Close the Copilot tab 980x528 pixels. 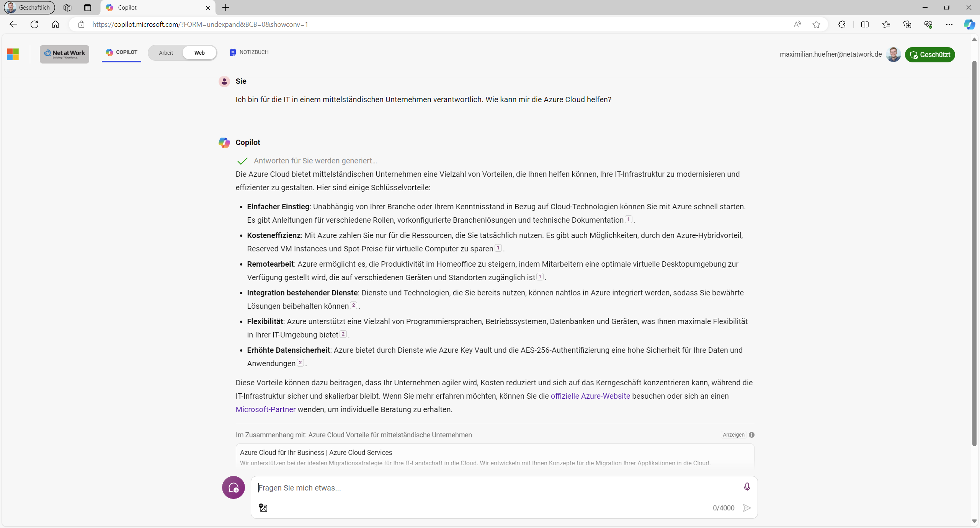click(x=208, y=8)
